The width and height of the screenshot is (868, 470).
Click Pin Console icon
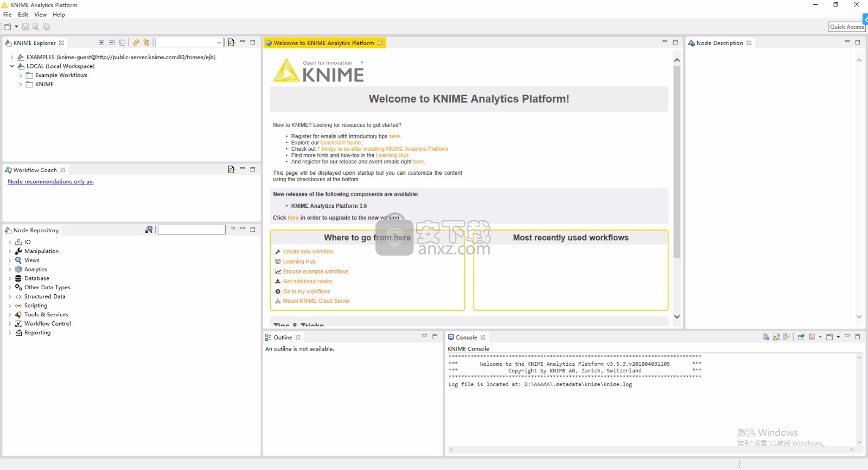[x=801, y=337]
